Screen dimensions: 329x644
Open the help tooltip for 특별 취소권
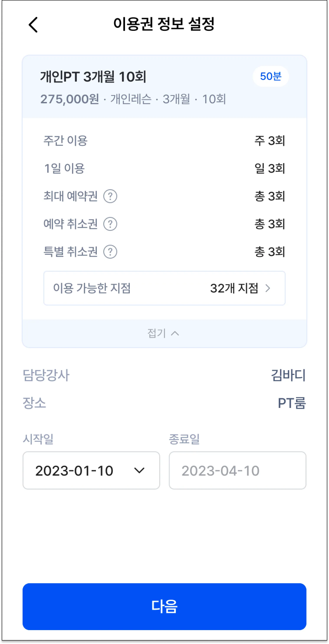[x=110, y=252]
